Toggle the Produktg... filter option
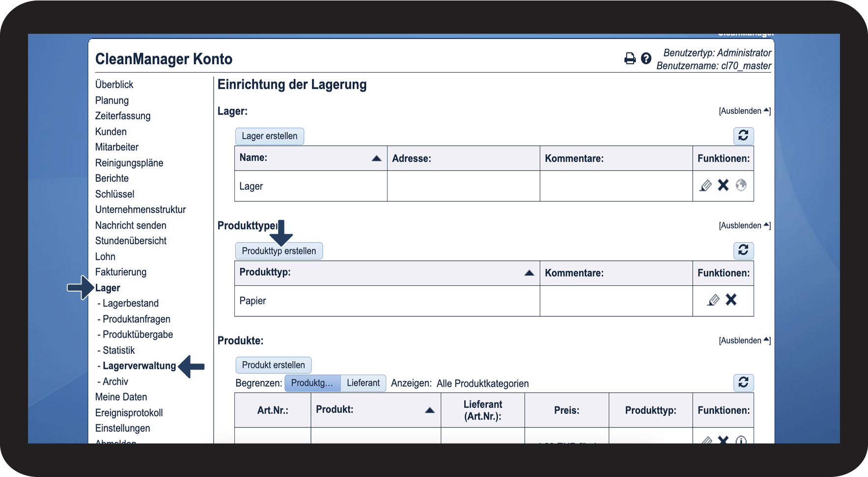The height and width of the screenshot is (477, 868). [x=312, y=383]
